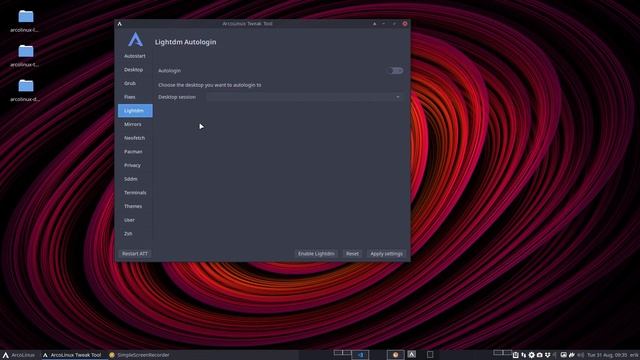
Task: Open the Desktop session dropdown
Action: point(304,97)
